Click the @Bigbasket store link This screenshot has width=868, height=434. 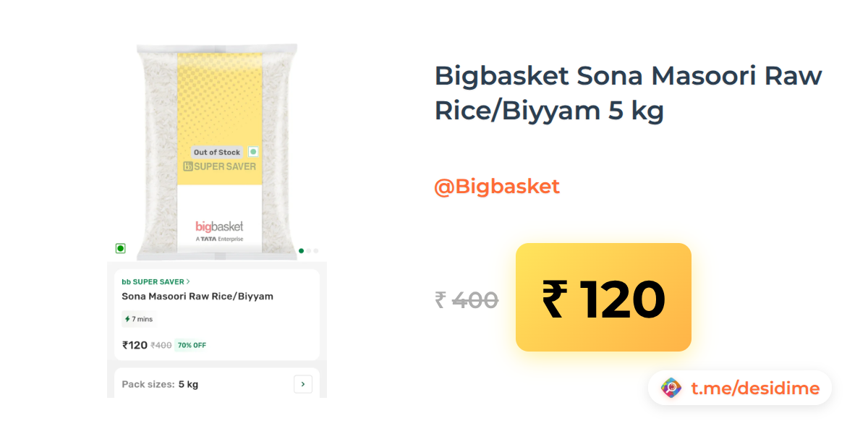click(497, 187)
